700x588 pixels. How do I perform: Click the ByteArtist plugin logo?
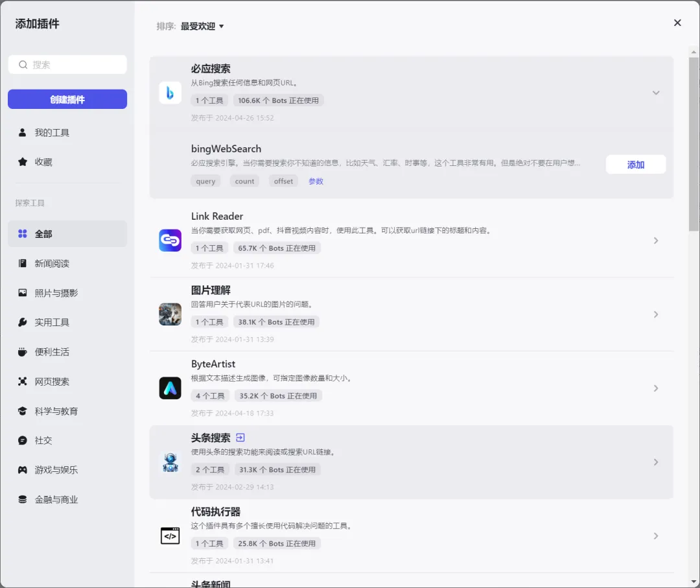click(x=170, y=388)
